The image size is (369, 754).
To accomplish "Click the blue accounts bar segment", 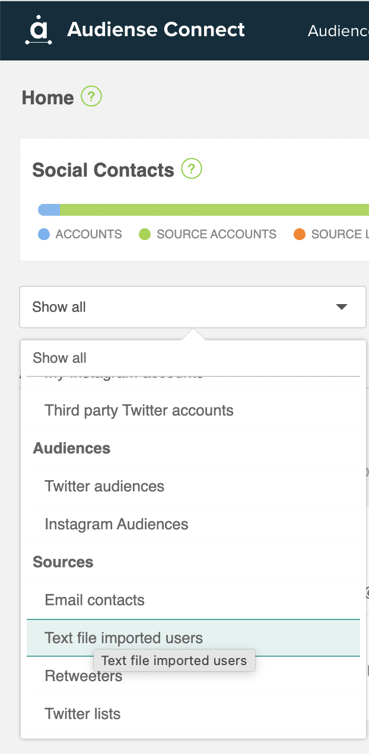I will pyautogui.click(x=49, y=210).
